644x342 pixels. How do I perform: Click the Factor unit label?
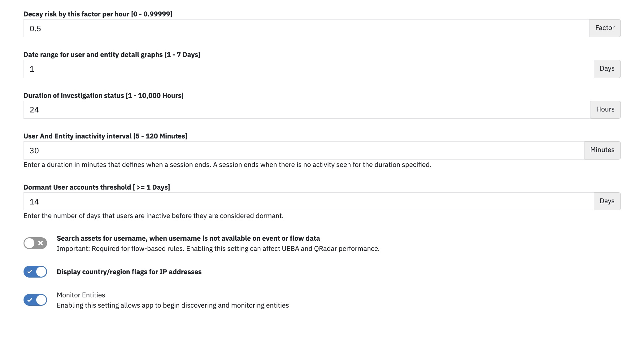click(605, 28)
